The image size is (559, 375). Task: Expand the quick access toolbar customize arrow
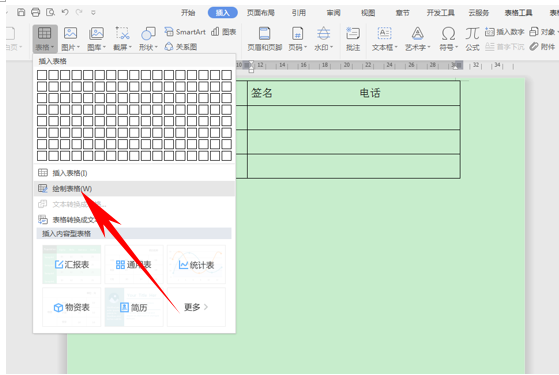point(93,13)
